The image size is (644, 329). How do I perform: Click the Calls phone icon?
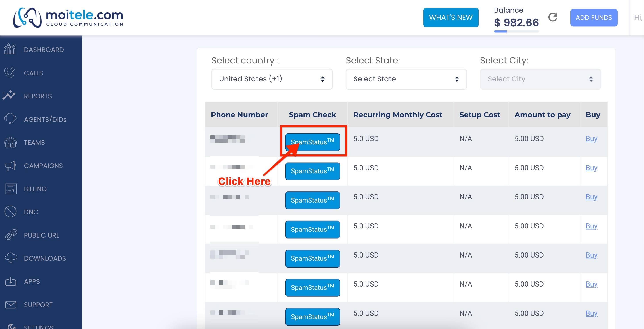pyautogui.click(x=10, y=73)
